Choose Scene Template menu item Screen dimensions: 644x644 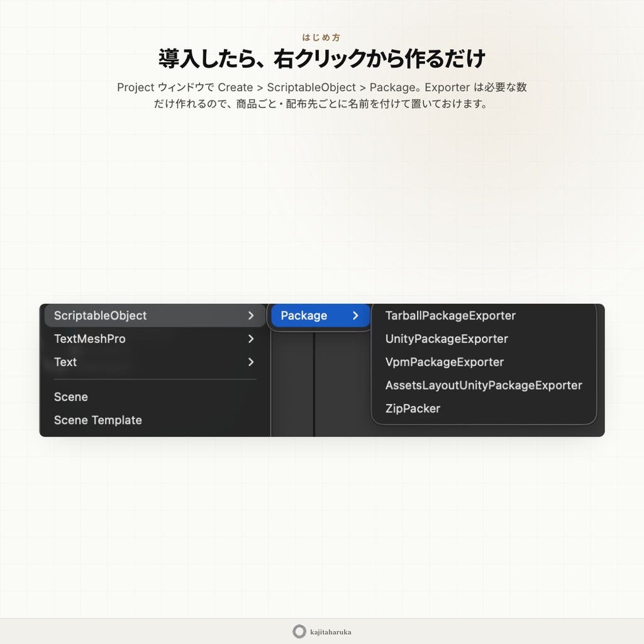(155, 420)
